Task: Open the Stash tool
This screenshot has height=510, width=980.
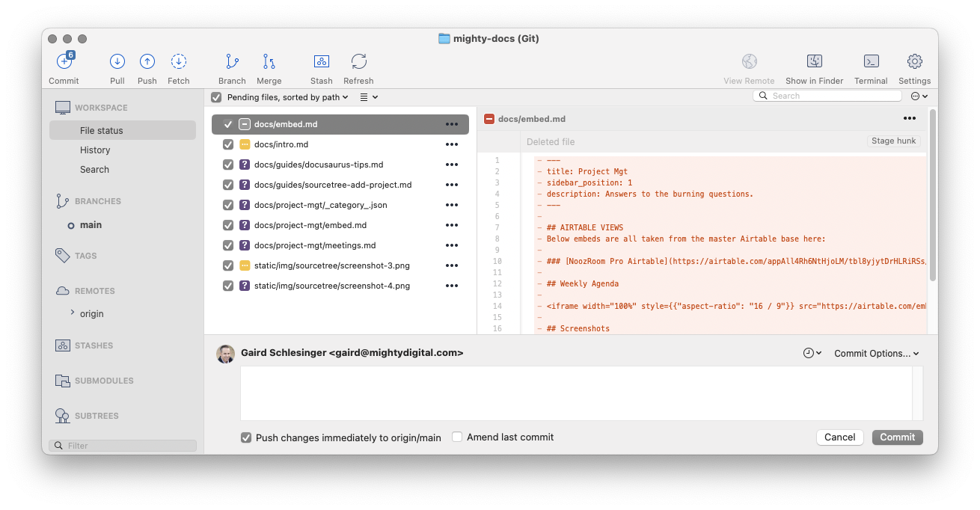Action: (321, 67)
